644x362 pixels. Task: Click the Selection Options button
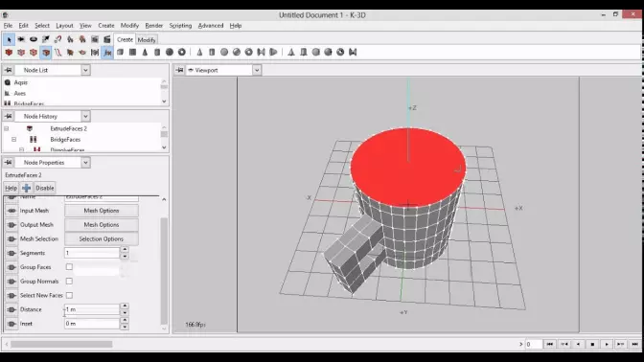tap(101, 238)
